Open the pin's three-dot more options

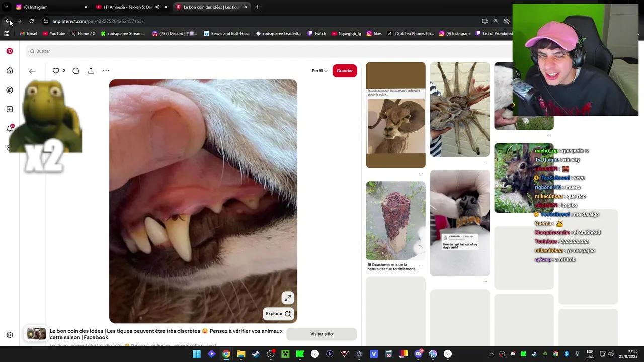pyautogui.click(x=106, y=71)
